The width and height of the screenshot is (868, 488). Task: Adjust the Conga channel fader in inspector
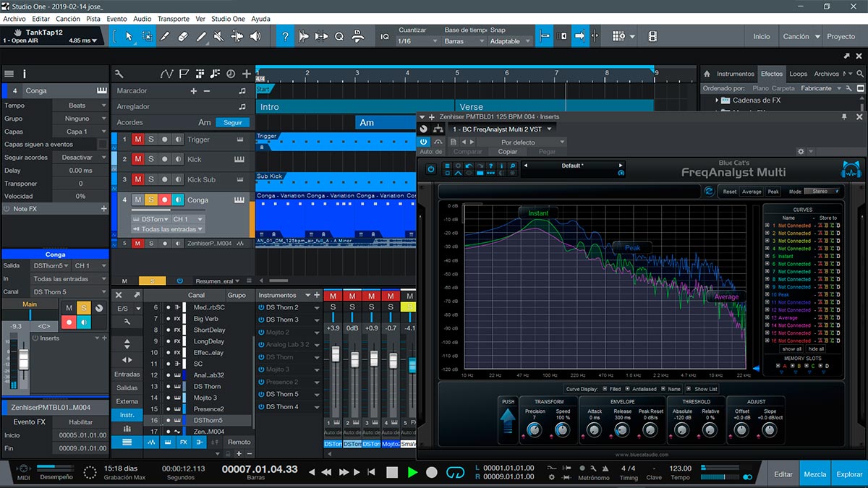tap(24, 359)
